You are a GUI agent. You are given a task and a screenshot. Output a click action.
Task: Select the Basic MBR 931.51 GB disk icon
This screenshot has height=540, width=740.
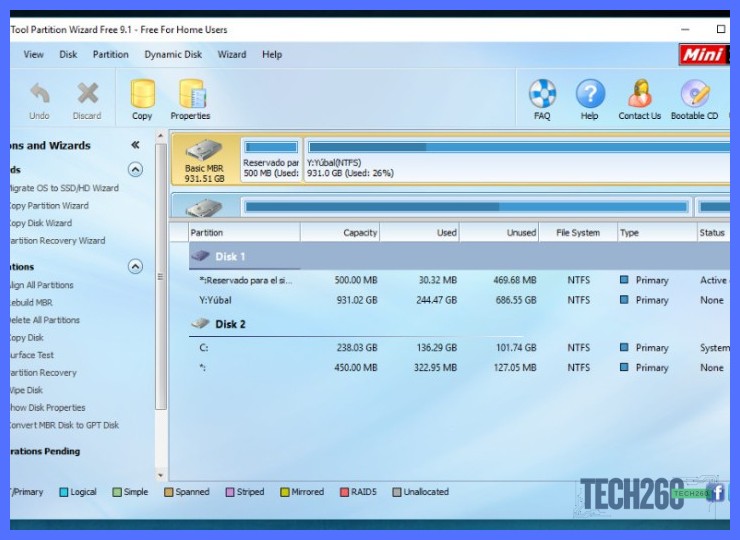[x=204, y=150]
